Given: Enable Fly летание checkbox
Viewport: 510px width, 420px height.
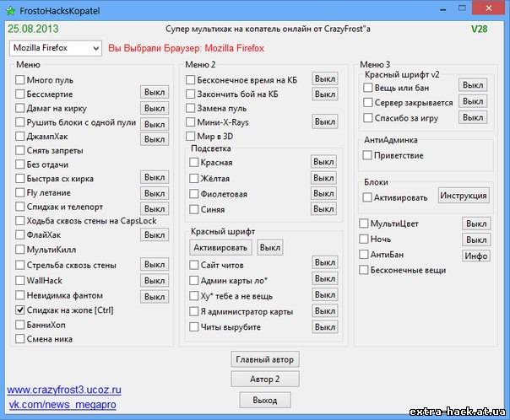Looking at the screenshot, I should 20,192.
